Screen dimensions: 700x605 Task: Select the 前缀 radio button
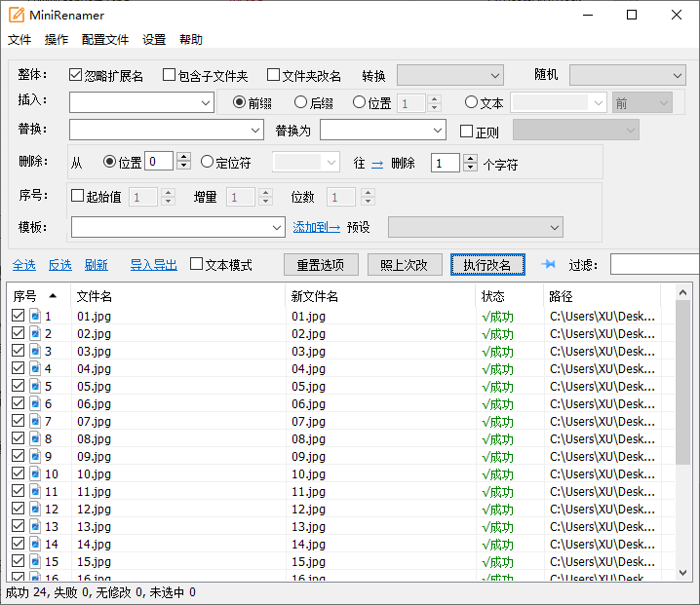coord(239,102)
